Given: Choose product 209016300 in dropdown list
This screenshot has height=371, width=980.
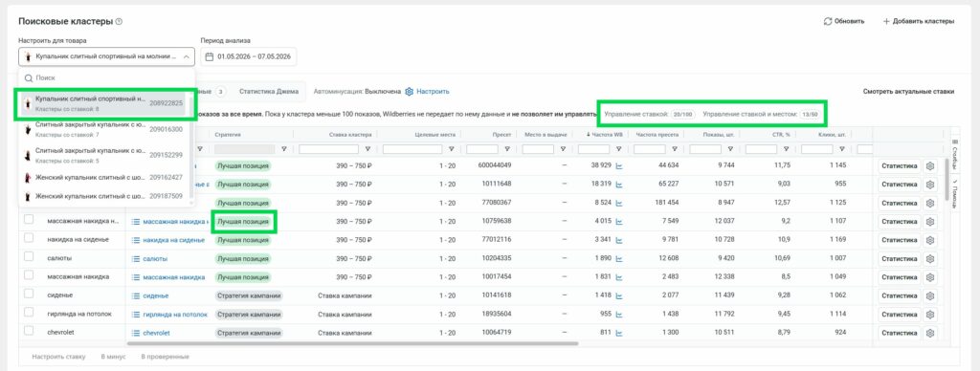Looking at the screenshot, I should pyautogui.click(x=103, y=129).
